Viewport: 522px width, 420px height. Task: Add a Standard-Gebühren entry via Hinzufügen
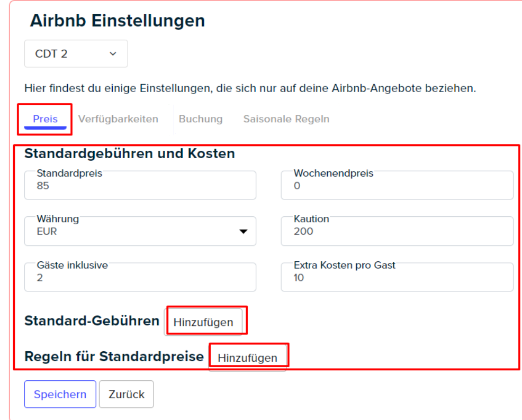(203, 322)
